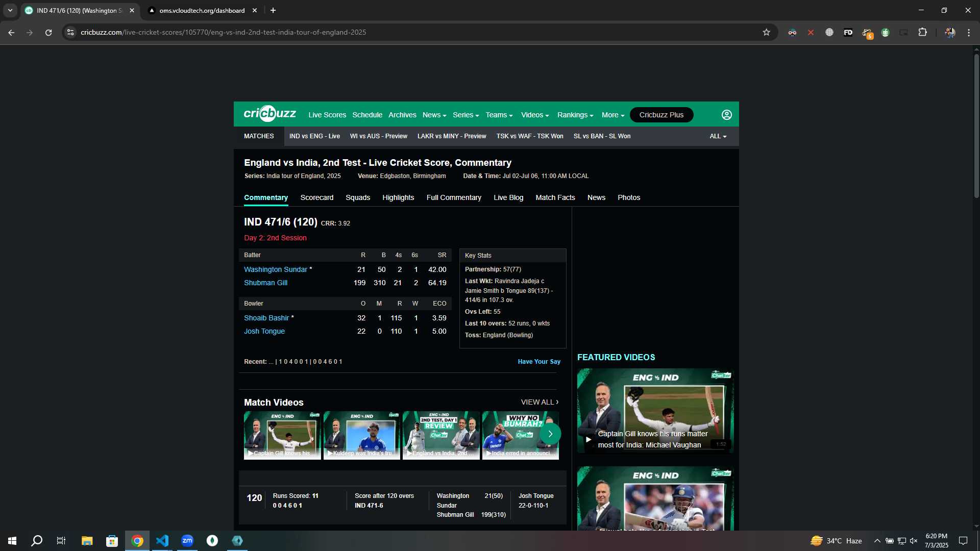Bookmark this page with the star icon
The image size is (980, 551).
766,32
